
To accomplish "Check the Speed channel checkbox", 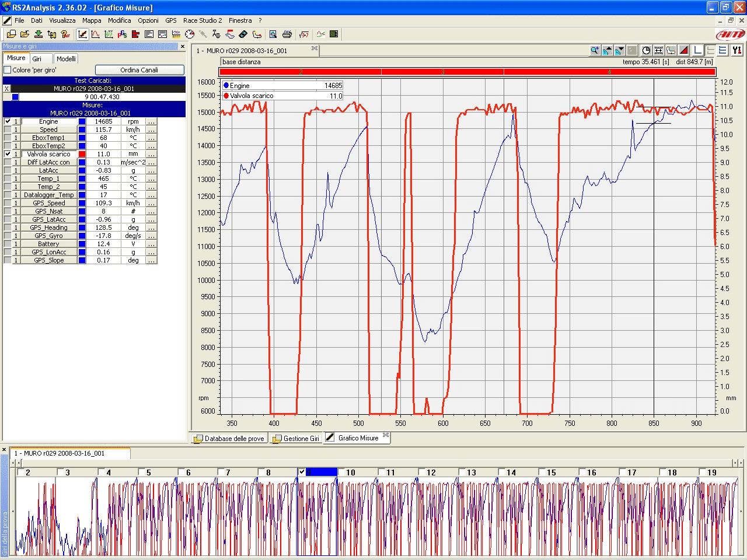I will pos(8,129).
